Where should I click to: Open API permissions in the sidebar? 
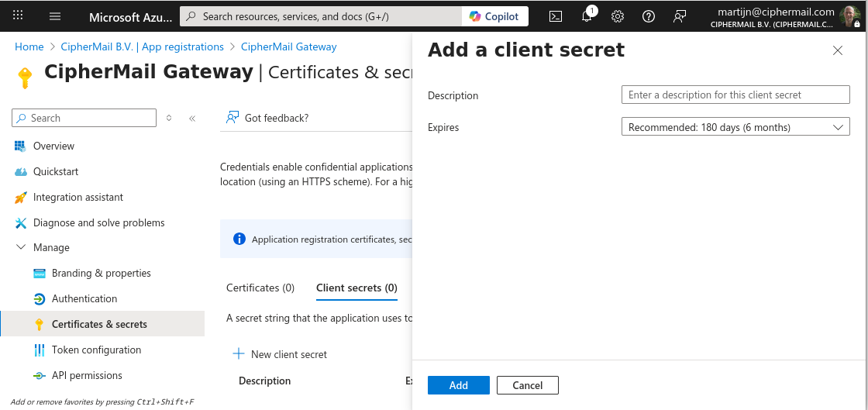coord(87,375)
